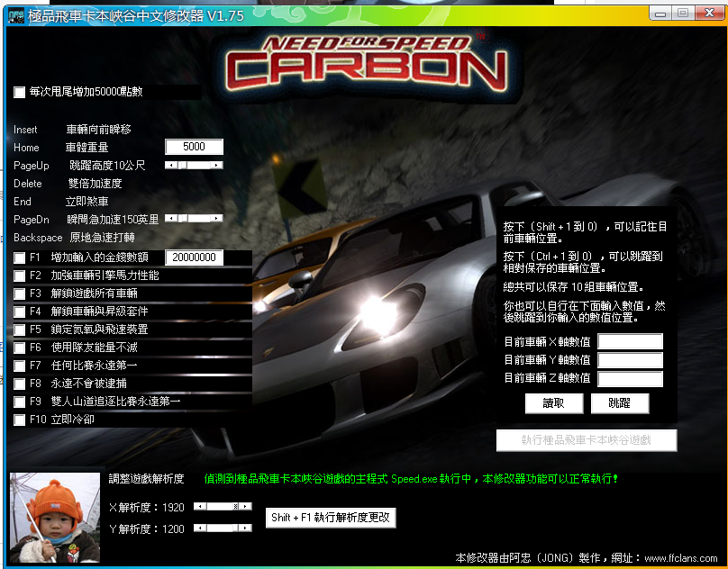Click the 跳躍高度10公尺 slider track
This screenshot has width=728, height=569.
coord(194,166)
